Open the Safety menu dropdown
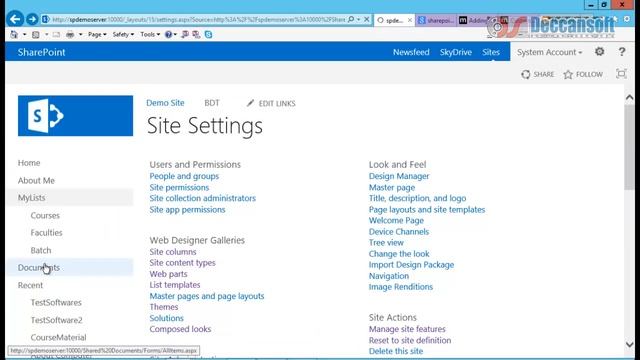This screenshot has width=640, height=360. 123,35
